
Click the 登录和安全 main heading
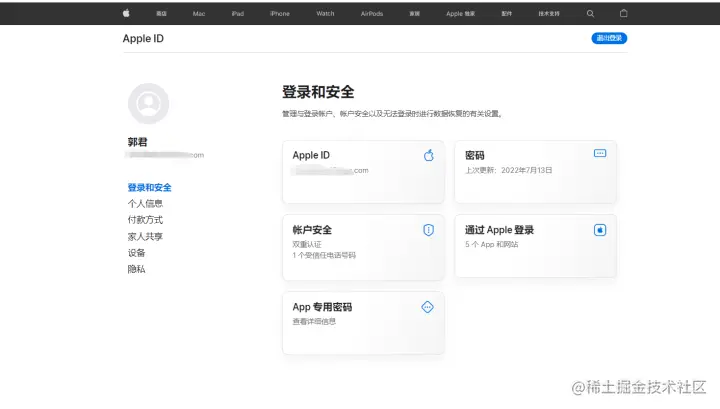[x=318, y=92]
